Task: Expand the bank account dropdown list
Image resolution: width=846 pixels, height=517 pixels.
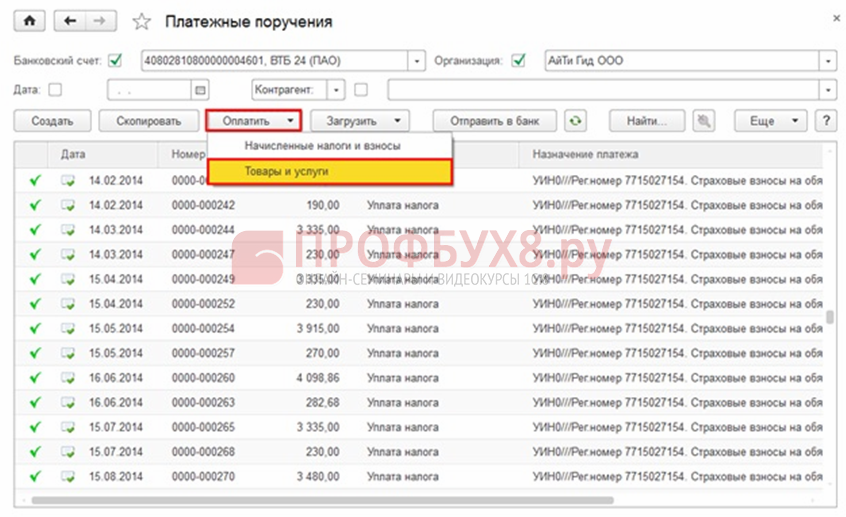Action: (x=418, y=60)
